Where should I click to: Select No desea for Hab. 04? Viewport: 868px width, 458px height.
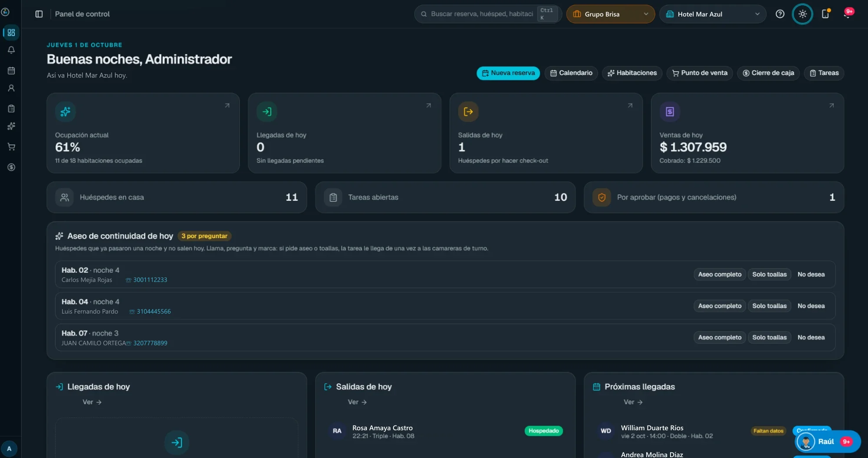[811, 306]
